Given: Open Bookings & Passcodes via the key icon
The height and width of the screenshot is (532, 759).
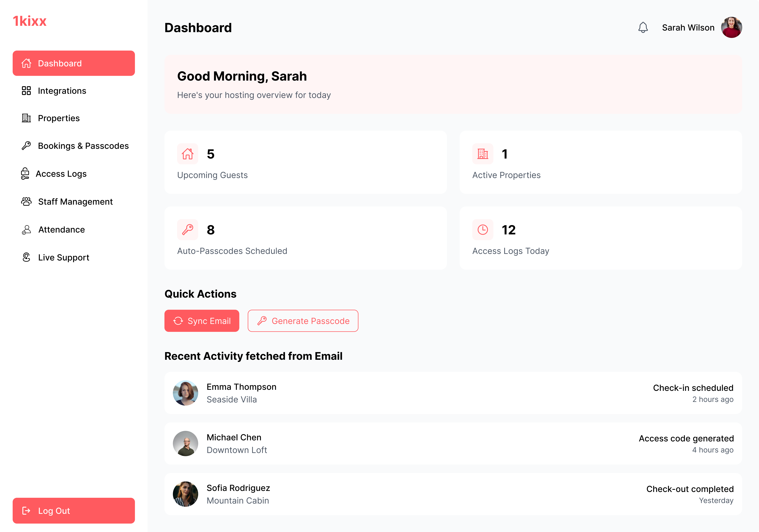Looking at the screenshot, I should (x=26, y=146).
